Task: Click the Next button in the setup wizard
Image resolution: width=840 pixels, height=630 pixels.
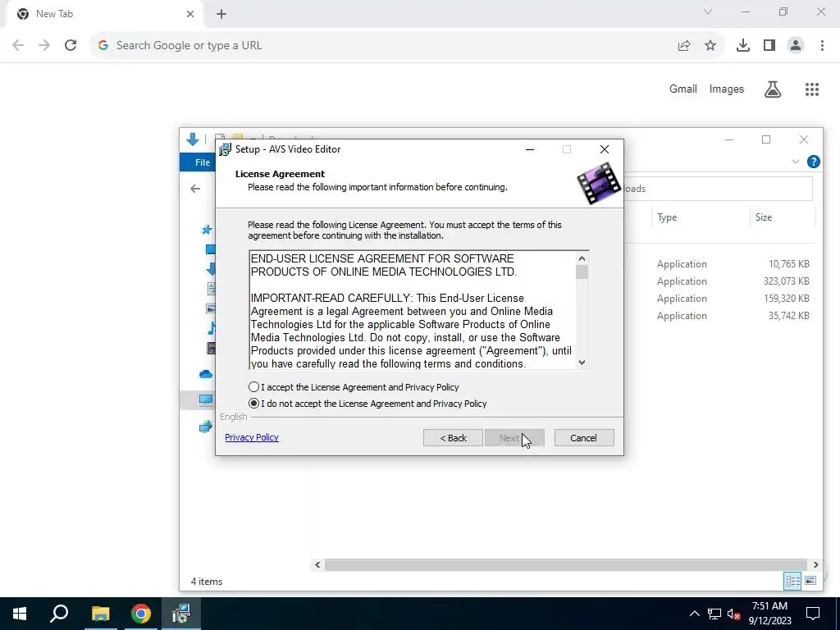Action: [x=514, y=438]
